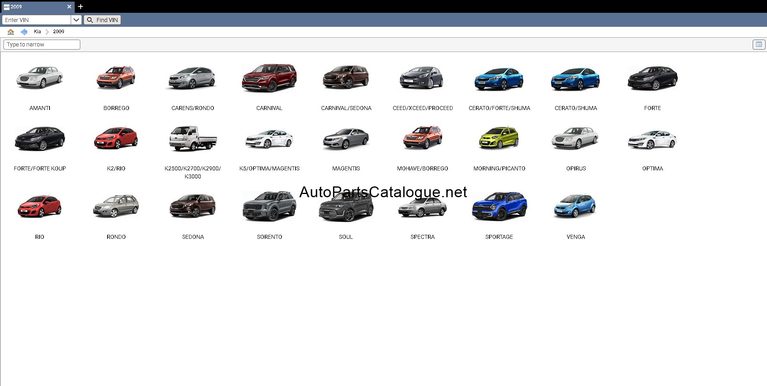The width and height of the screenshot is (767, 386).
Task: Choose the grey MAGENTIS car image
Action: coord(346,138)
